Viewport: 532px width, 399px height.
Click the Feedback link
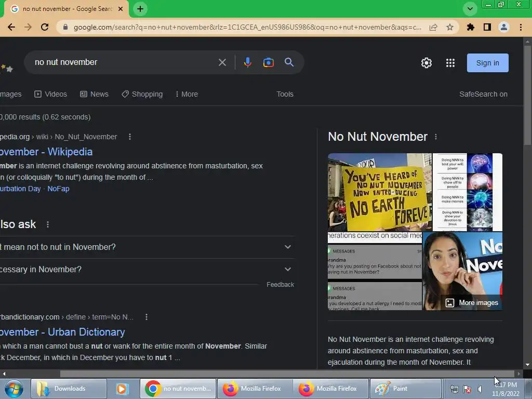click(280, 285)
